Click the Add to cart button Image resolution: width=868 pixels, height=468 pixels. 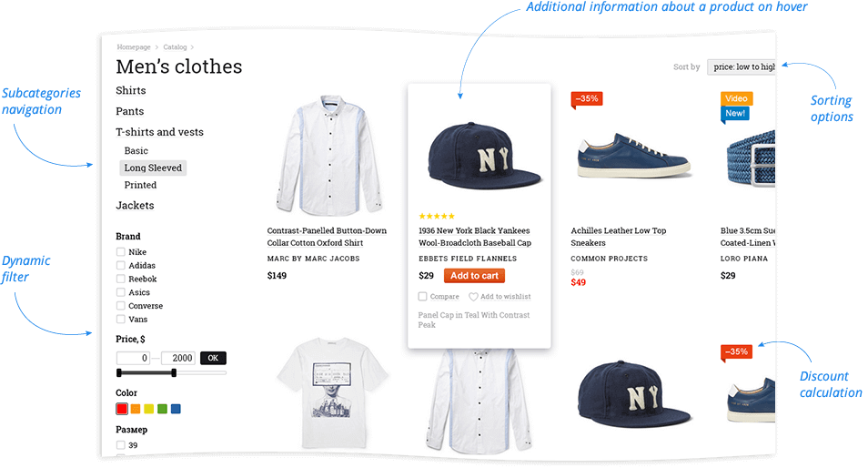(474, 276)
